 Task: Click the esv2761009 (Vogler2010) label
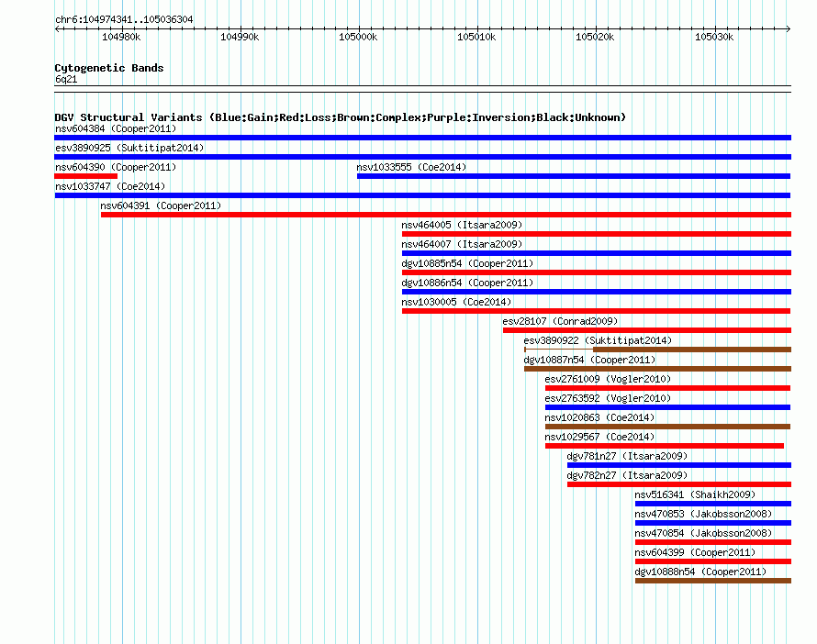tap(608, 379)
